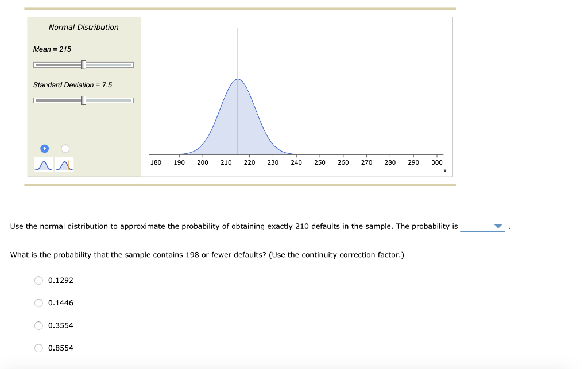
Task: Select the first display mode radio button
Action: coord(44,148)
